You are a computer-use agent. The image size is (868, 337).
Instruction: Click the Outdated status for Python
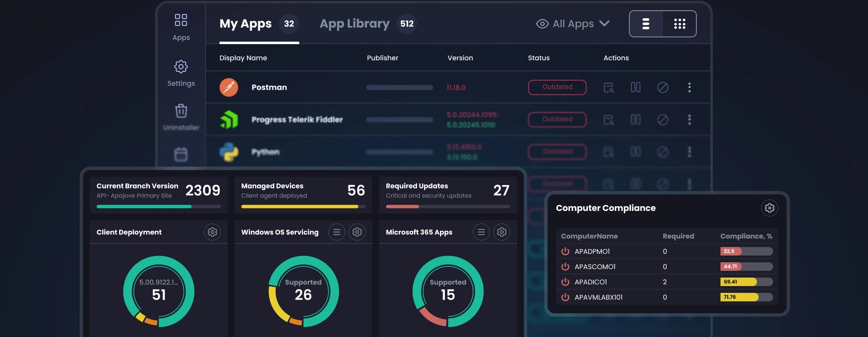557,152
